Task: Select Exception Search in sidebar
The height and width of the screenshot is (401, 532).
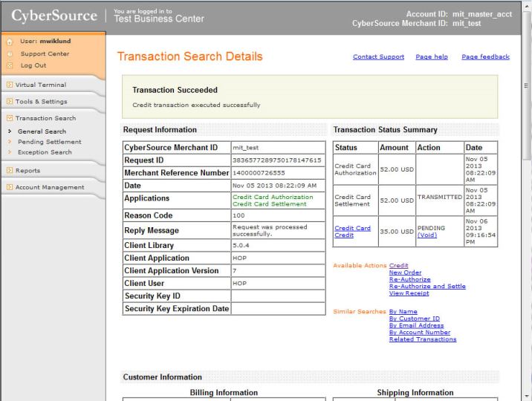Action: [45, 152]
